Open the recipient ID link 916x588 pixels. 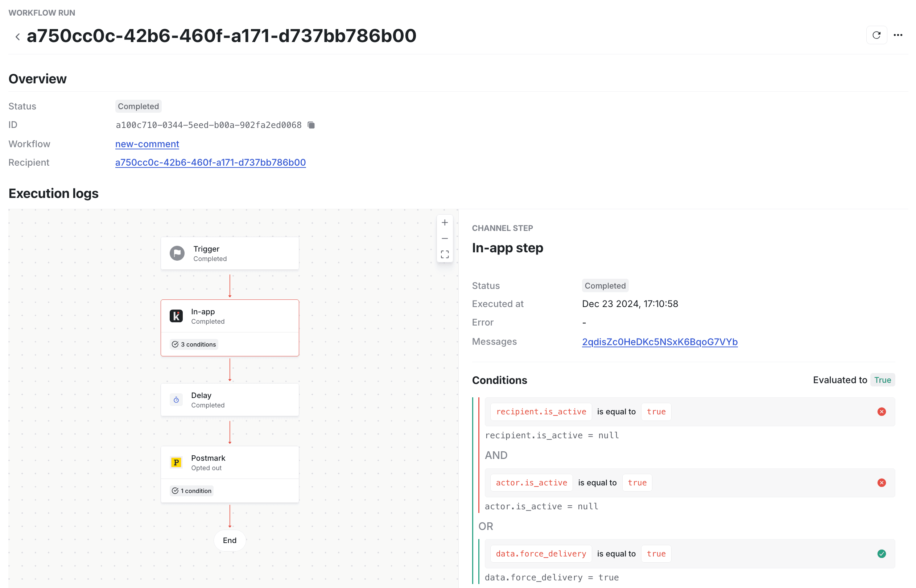click(x=210, y=162)
